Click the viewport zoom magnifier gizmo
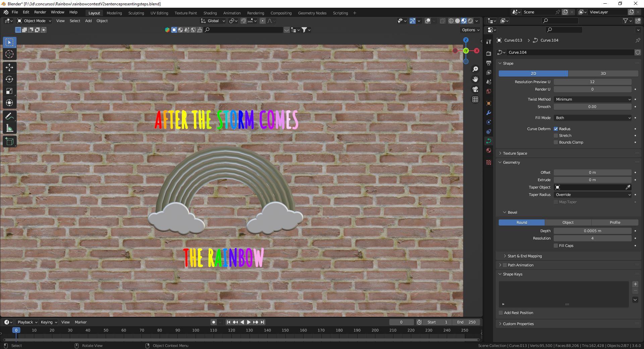Image resolution: width=644 pixels, height=349 pixels. point(475,69)
